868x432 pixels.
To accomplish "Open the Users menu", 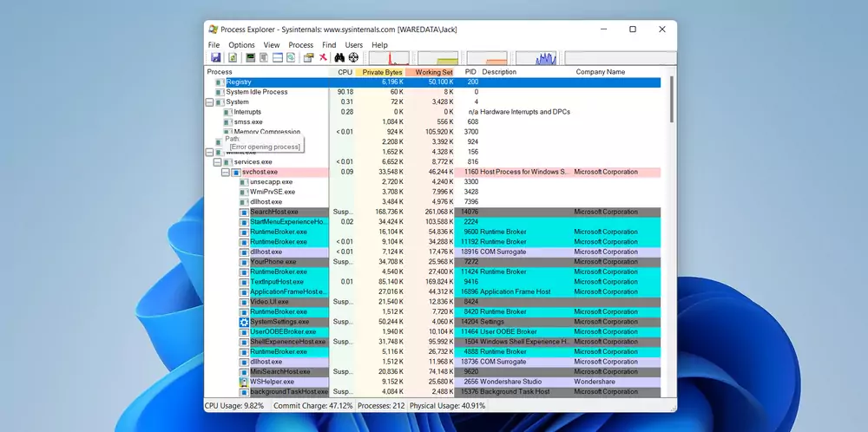I will pos(354,45).
